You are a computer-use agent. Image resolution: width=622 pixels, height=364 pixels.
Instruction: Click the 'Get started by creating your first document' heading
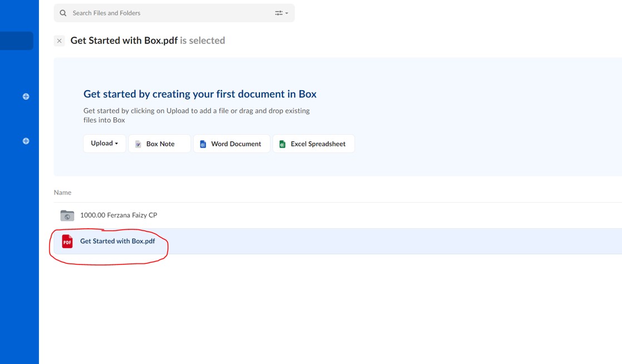200,94
